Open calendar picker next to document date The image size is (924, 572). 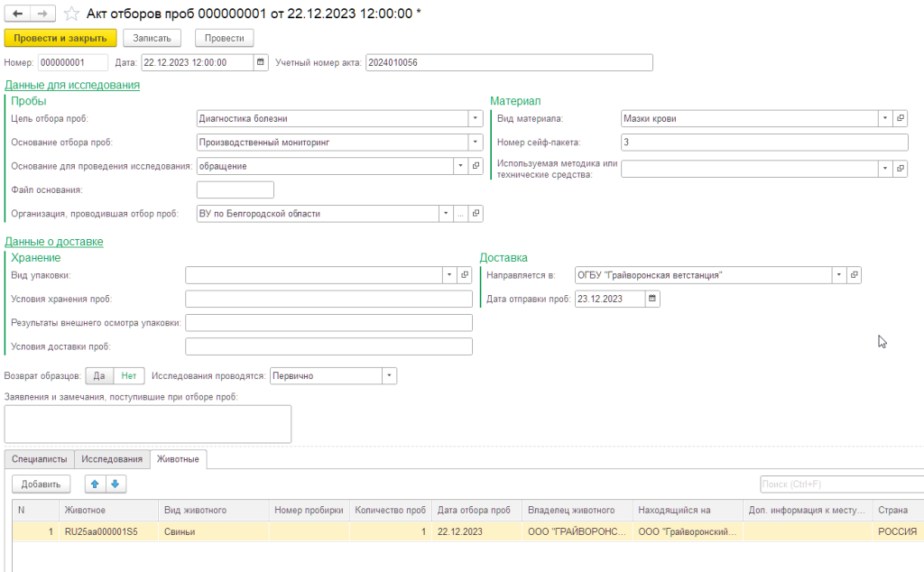pos(262,62)
